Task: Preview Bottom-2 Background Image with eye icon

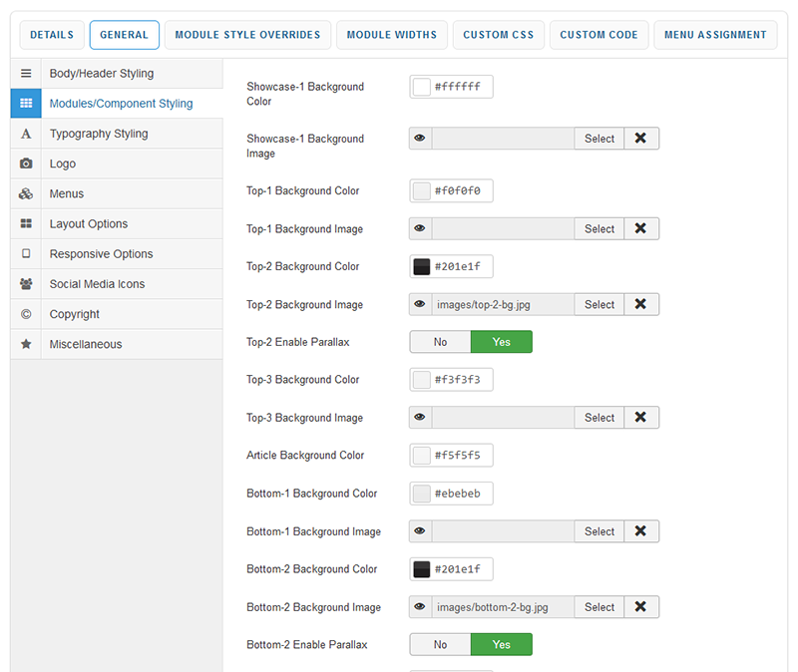Action: [420, 607]
